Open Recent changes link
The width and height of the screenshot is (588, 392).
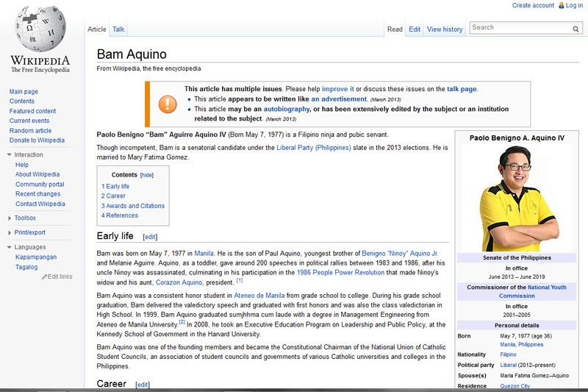point(38,194)
